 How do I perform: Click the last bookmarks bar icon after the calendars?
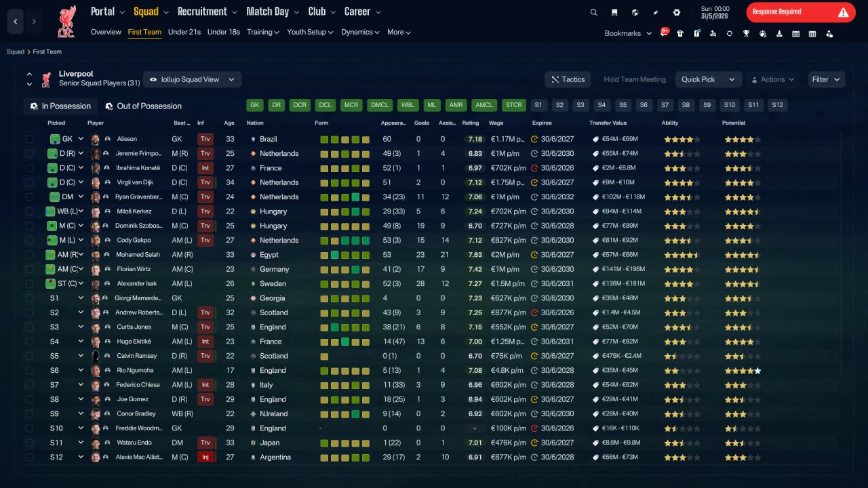click(829, 33)
